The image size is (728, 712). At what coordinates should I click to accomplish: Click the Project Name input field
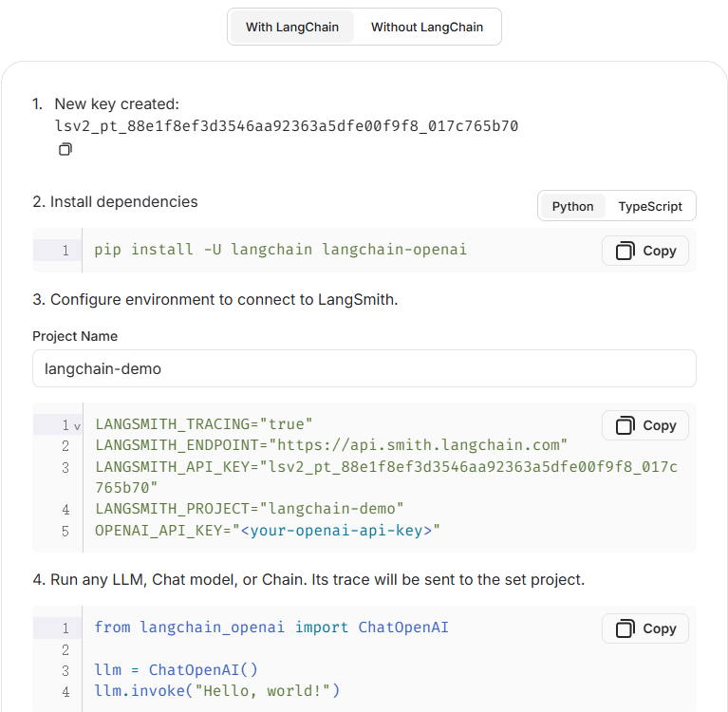[364, 368]
